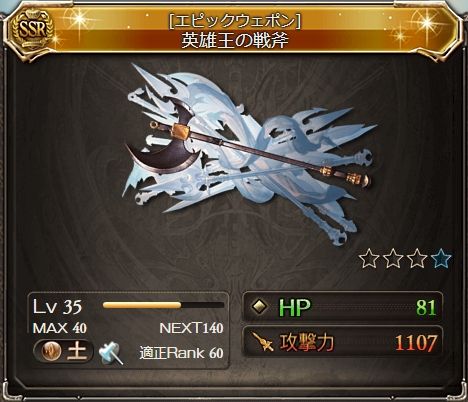Click the HP value 81

pos(426,307)
